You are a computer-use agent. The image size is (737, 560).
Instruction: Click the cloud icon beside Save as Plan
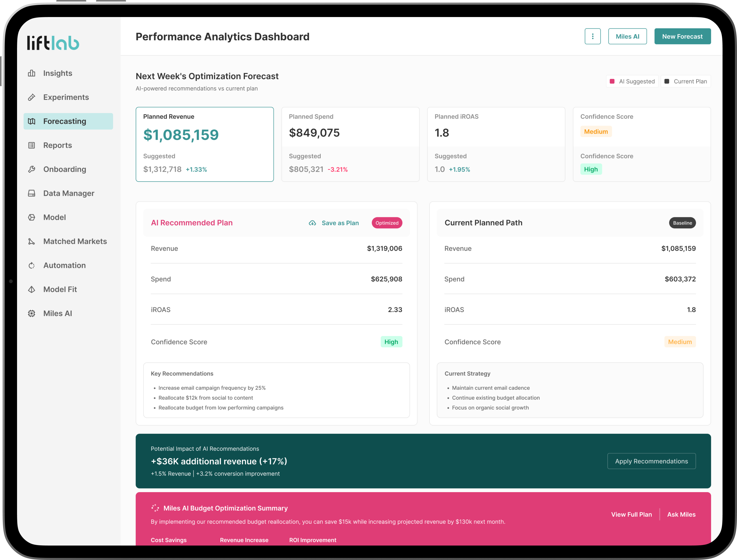point(312,223)
